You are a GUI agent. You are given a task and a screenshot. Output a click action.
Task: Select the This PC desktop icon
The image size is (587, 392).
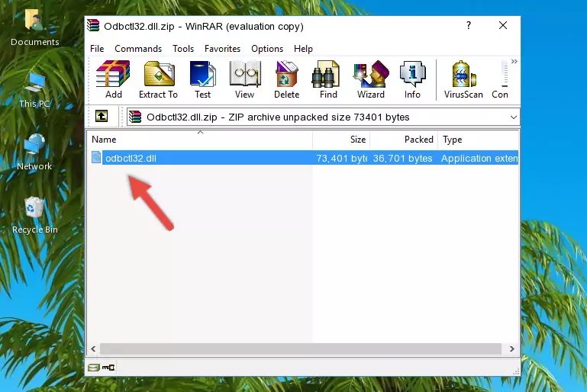tap(34, 90)
